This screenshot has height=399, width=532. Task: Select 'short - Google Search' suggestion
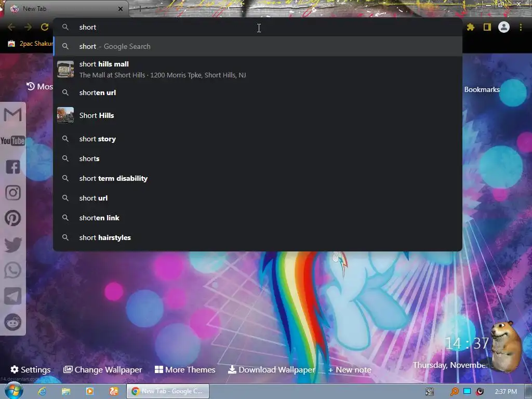click(x=258, y=46)
